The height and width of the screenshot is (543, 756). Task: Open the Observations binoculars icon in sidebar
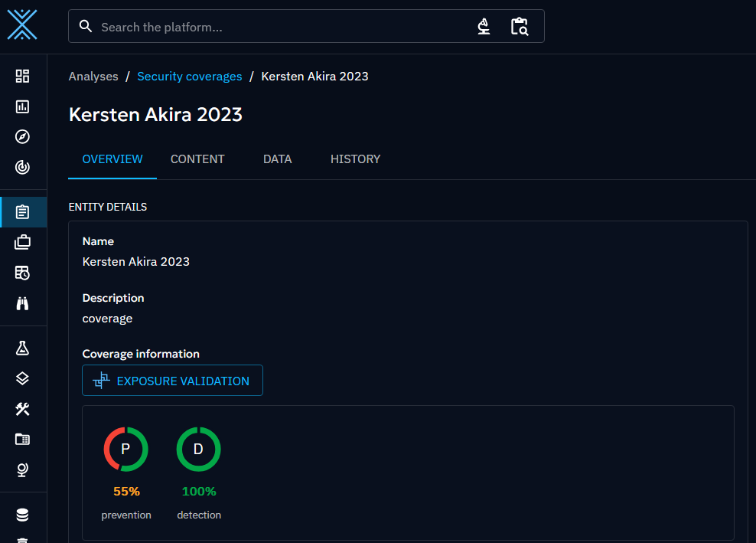click(x=22, y=303)
